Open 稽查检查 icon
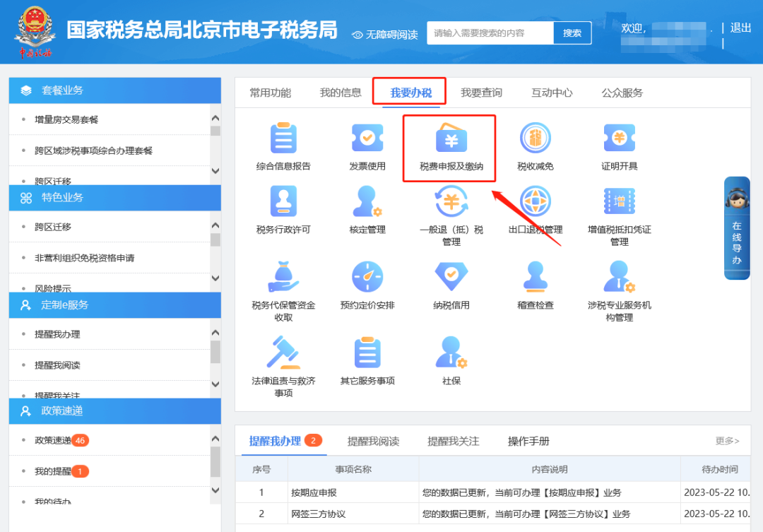The image size is (763, 532). point(536,277)
